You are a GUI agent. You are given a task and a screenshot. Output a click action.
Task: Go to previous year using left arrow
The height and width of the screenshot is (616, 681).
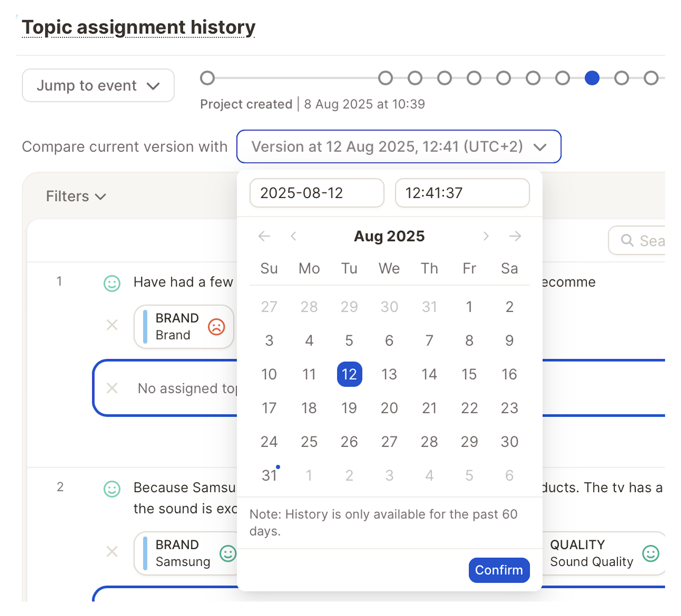tap(264, 236)
